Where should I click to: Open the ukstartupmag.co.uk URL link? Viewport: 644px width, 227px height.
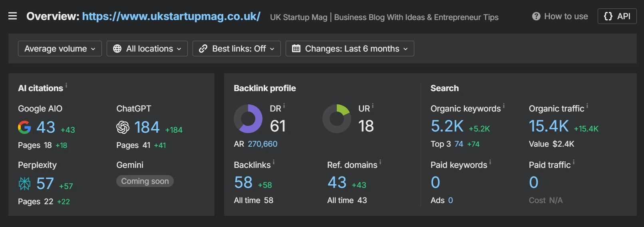[171, 16]
